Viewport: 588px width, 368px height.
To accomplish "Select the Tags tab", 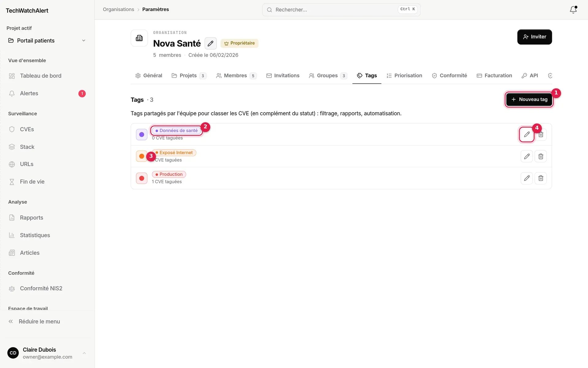I will click(x=367, y=76).
